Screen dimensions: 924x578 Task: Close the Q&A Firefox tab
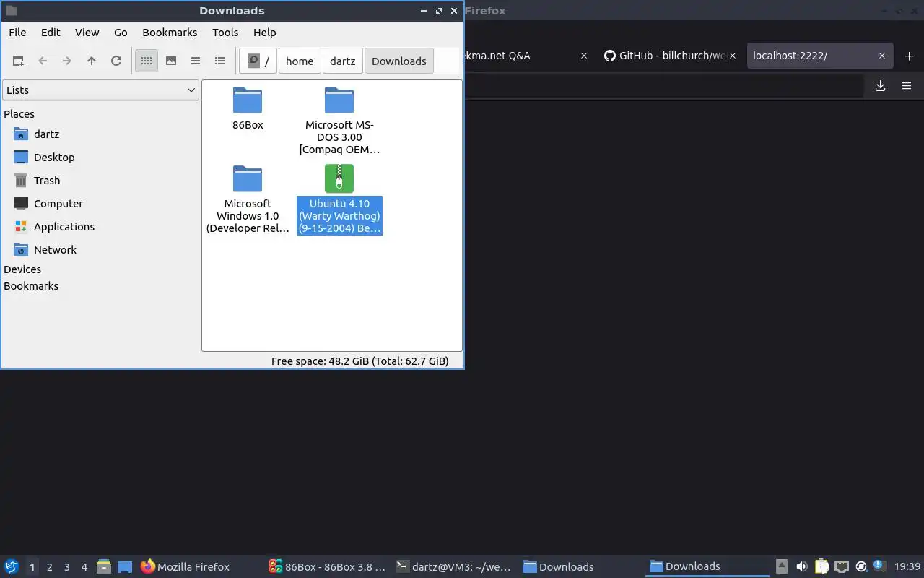coord(584,56)
